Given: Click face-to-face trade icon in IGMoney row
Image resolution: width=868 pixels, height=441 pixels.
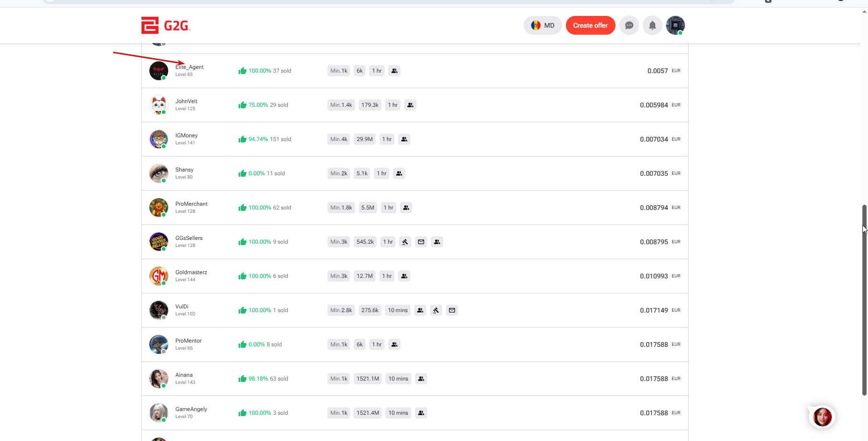Looking at the screenshot, I should coord(404,139).
